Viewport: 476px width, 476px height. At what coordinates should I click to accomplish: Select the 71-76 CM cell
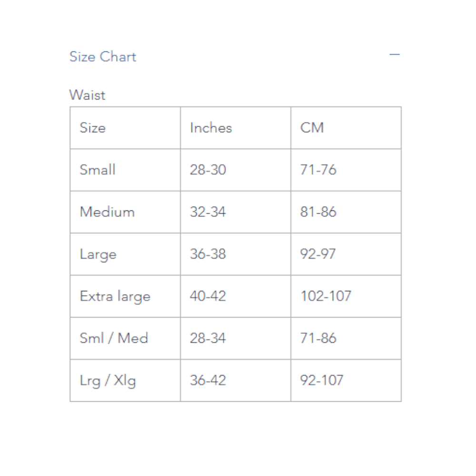coord(318,170)
